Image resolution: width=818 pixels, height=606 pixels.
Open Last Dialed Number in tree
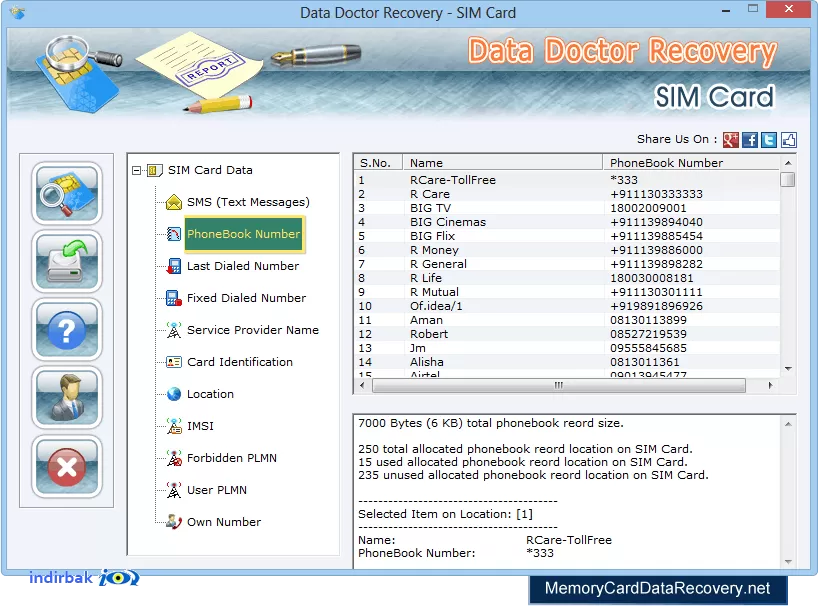(x=243, y=266)
